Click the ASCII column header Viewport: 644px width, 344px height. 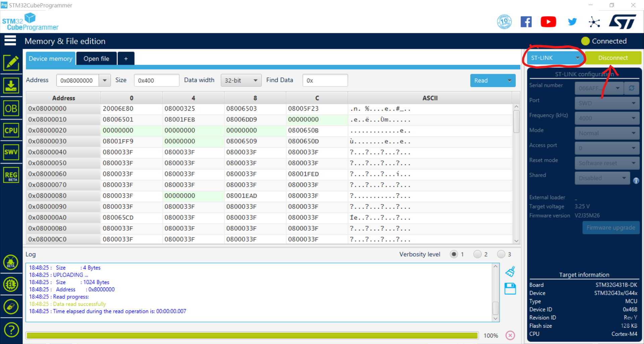coord(430,98)
